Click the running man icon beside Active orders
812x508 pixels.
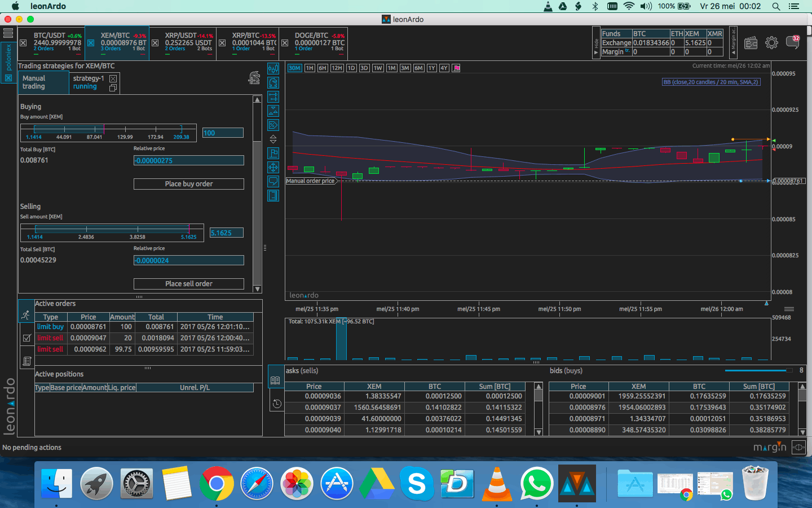coord(26,315)
